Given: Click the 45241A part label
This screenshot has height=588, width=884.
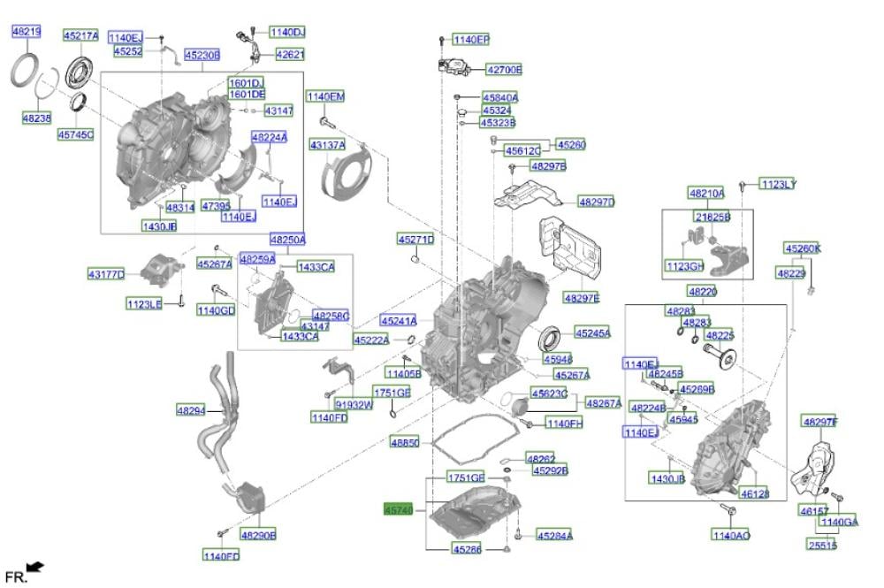Looking at the screenshot, I should click(x=399, y=321).
